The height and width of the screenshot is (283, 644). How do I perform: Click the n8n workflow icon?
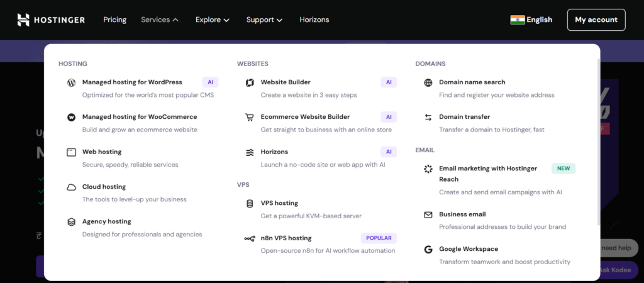(250, 238)
